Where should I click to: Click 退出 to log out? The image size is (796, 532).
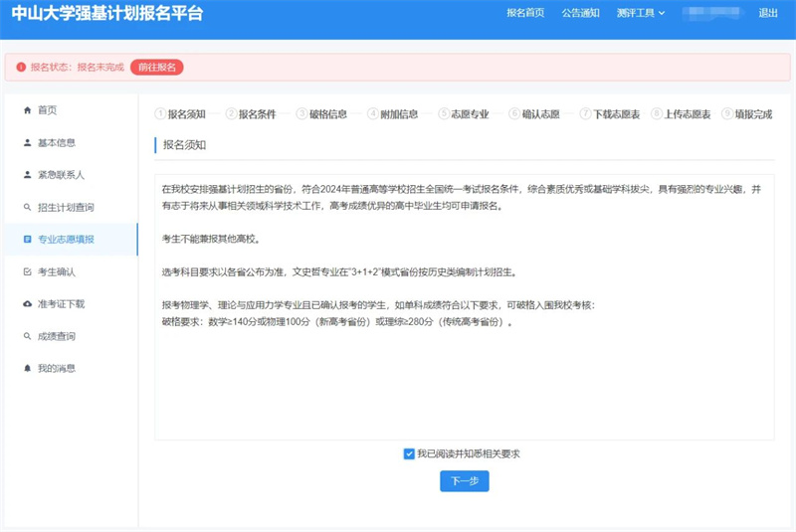click(x=768, y=13)
